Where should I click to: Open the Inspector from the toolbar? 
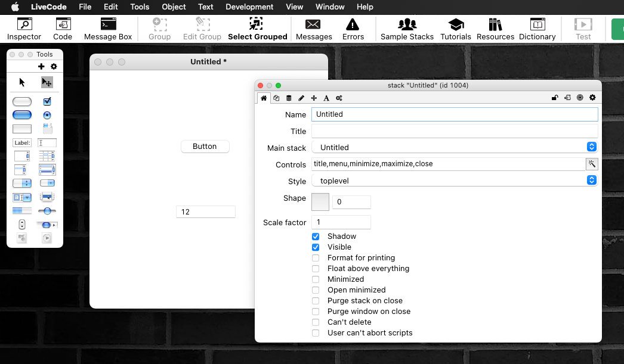tap(24, 29)
